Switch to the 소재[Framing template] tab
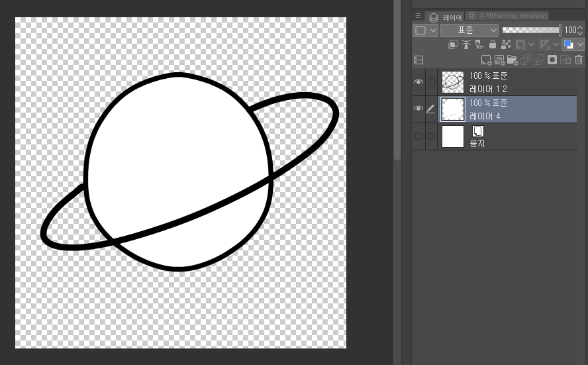Screen dimensions: 588x365 (x=508, y=15)
